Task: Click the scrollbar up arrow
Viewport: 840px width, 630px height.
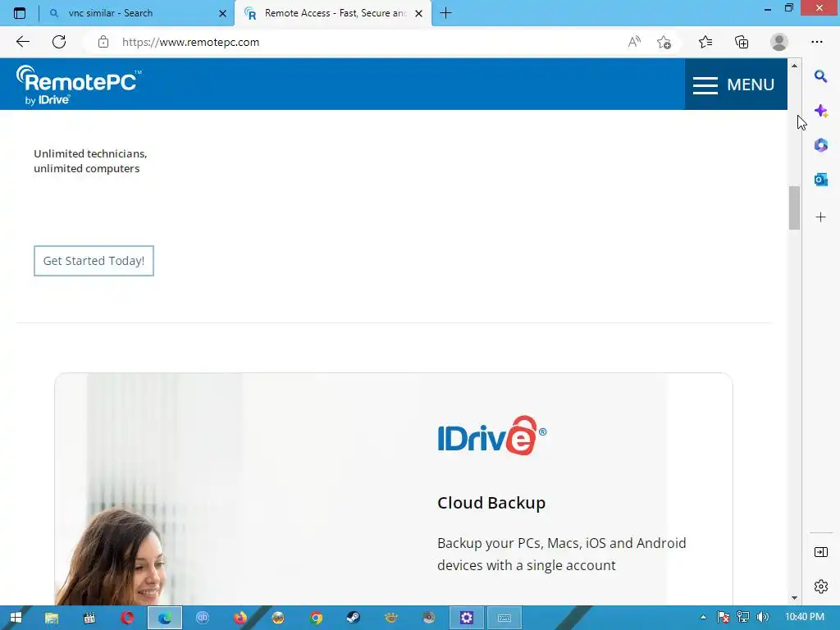Action: (x=794, y=66)
